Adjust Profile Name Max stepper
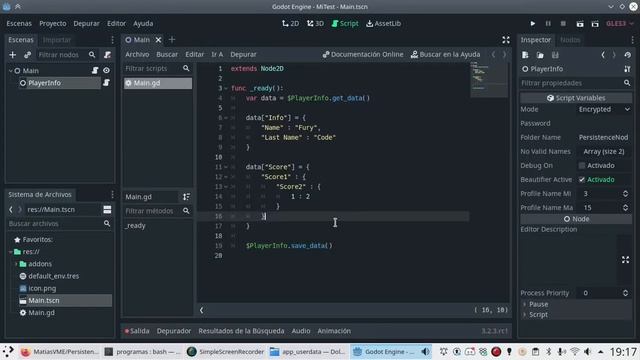Image resolution: width=640 pixels, height=360 pixels. (625, 208)
